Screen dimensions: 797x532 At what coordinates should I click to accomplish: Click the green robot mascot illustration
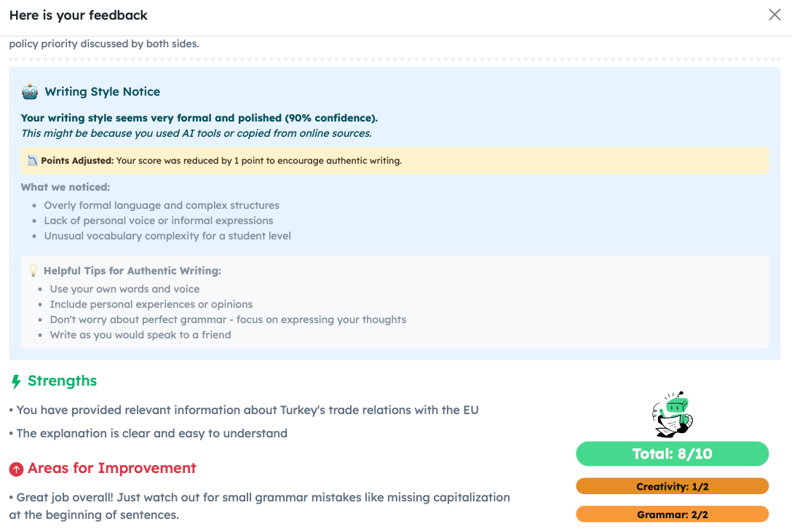click(x=672, y=415)
